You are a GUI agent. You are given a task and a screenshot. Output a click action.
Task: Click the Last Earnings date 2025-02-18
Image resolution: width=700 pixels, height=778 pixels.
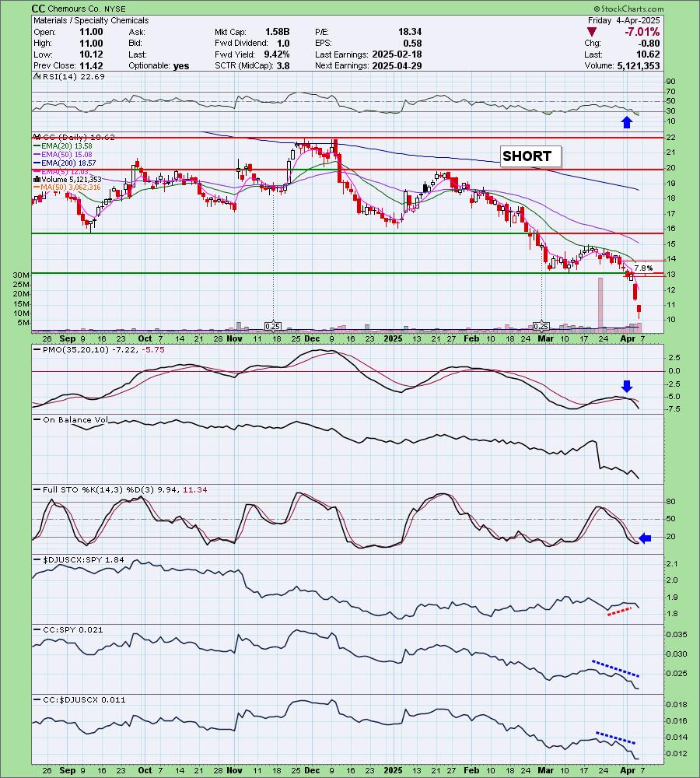[397, 54]
